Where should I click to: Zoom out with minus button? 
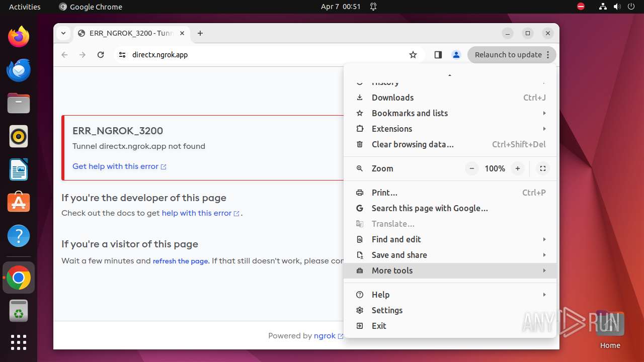(471, 168)
